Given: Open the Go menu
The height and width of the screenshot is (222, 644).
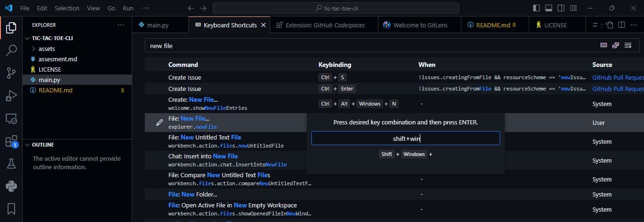Looking at the screenshot, I should pyautogui.click(x=111, y=8).
